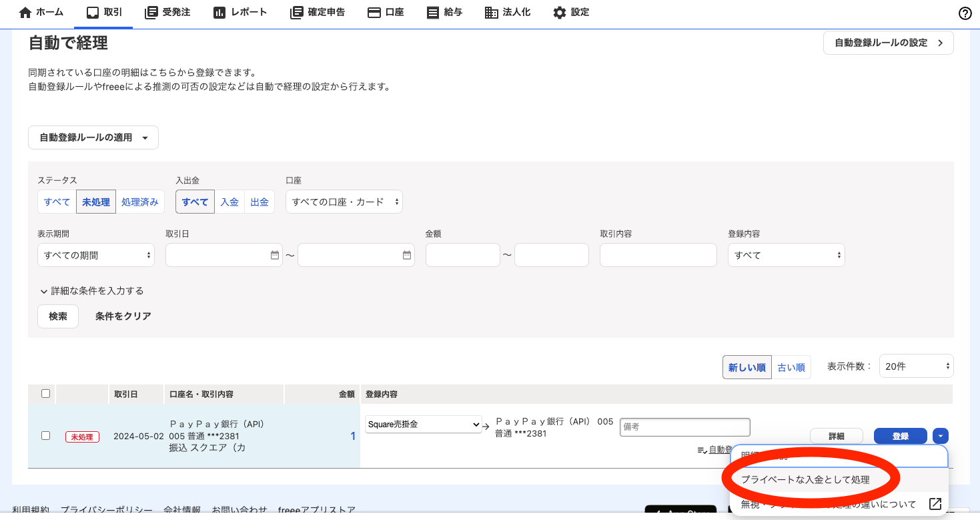Click the help question mark icon
The width and height of the screenshot is (980, 520).
[965, 13]
